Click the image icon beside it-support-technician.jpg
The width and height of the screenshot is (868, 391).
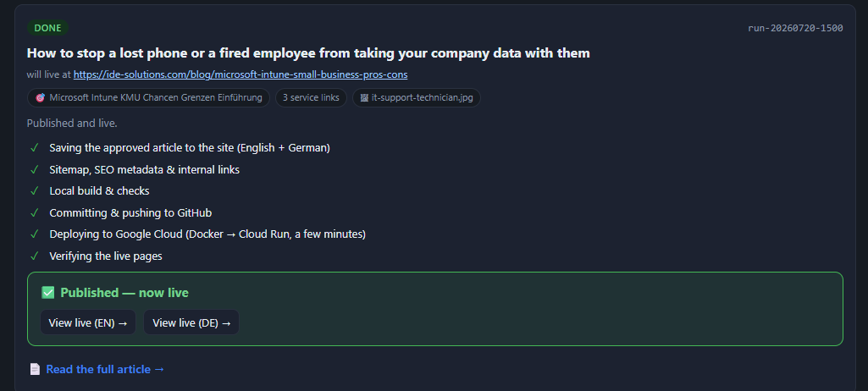point(364,98)
